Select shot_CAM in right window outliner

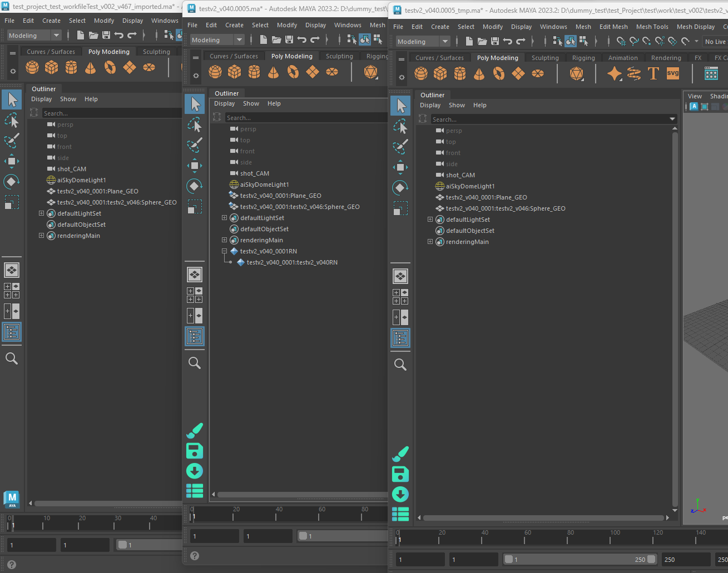pyautogui.click(x=460, y=175)
